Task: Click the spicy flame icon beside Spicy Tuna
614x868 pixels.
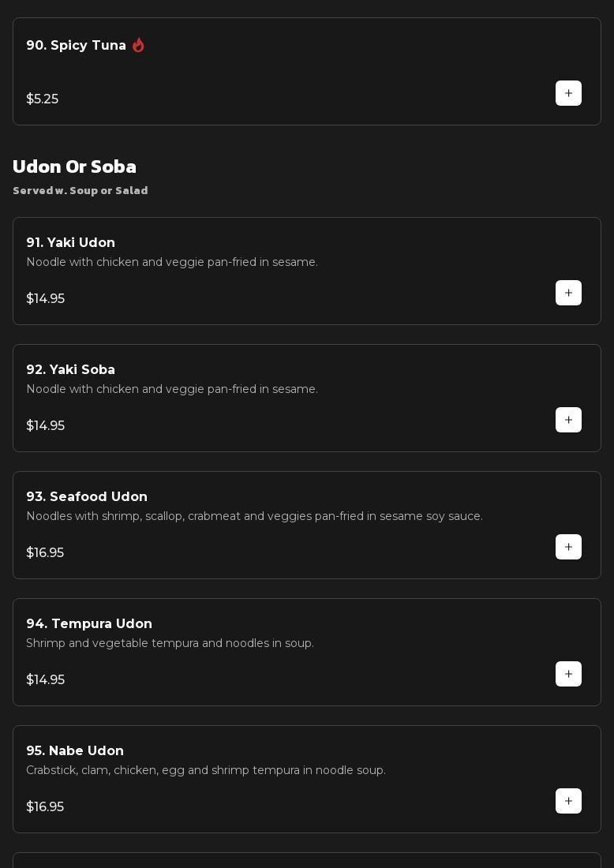Action: [138, 45]
